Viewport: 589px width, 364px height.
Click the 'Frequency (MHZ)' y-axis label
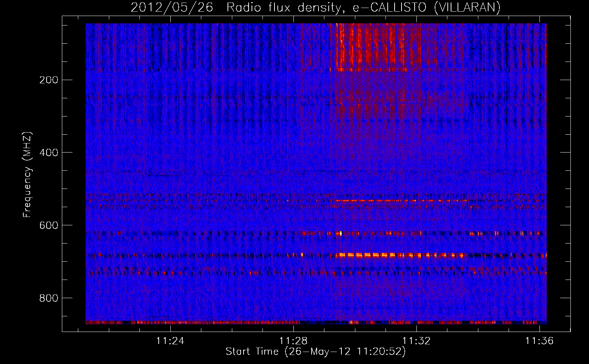tap(27, 174)
